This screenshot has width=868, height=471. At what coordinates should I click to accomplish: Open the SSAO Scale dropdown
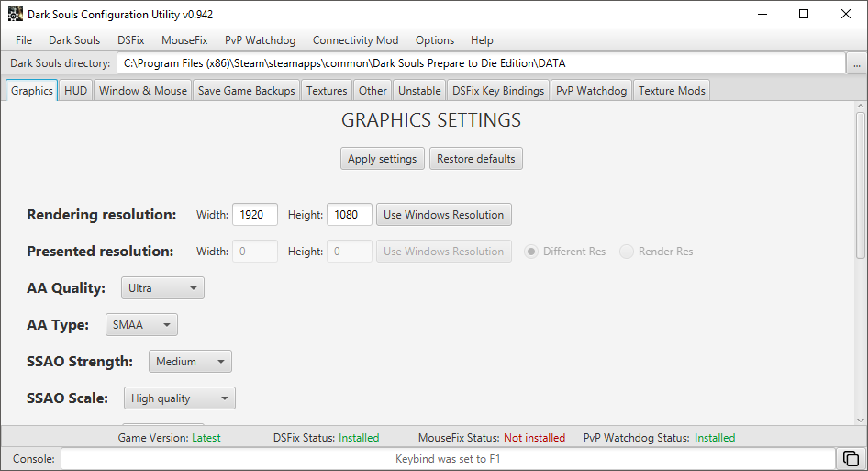click(179, 398)
